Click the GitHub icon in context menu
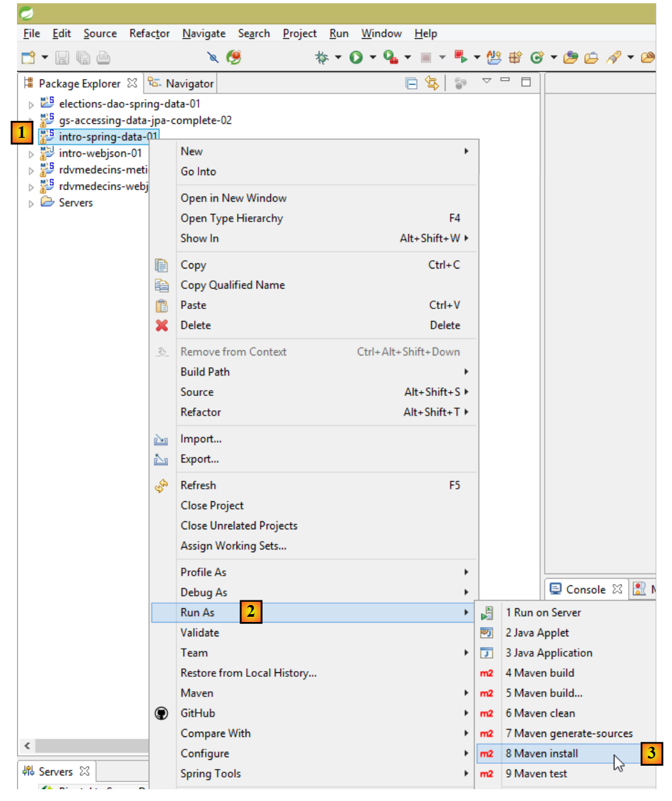 161,713
